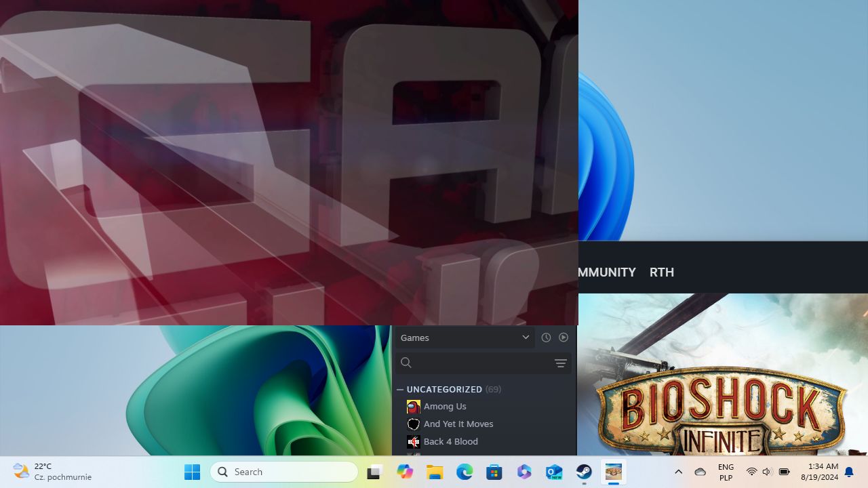Open the notification bell in the tray
Screen dimensions: 868x488
(849, 472)
